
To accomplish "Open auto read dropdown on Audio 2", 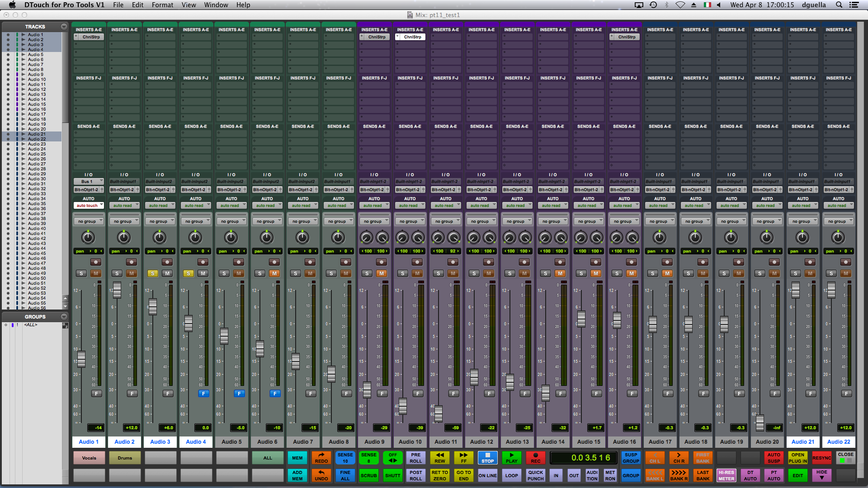I will tap(124, 206).
